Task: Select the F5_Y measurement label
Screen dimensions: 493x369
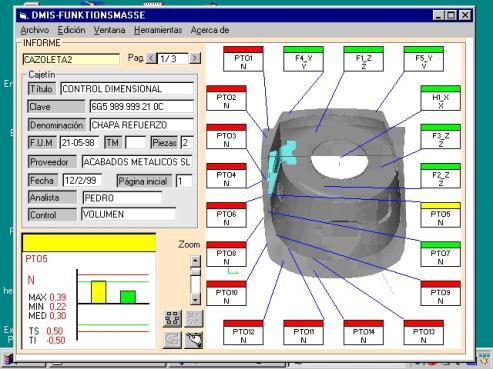Action: point(423,59)
